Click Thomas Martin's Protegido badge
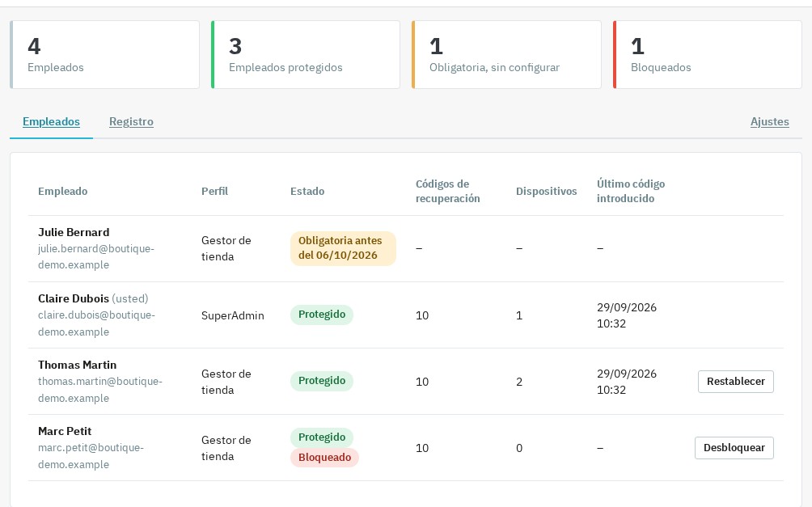The height and width of the screenshot is (507, 812). [322, 381]
